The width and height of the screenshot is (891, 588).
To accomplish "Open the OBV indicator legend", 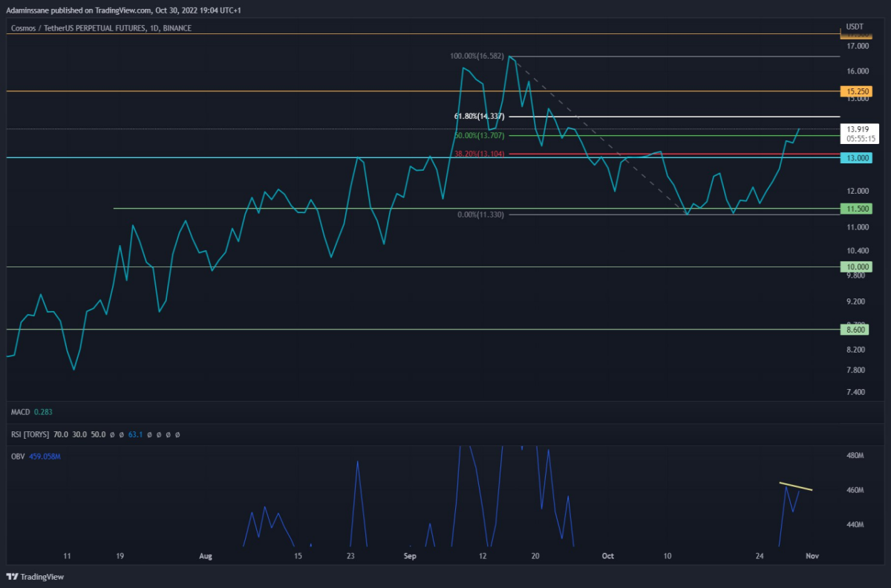I will click(17, 456).
